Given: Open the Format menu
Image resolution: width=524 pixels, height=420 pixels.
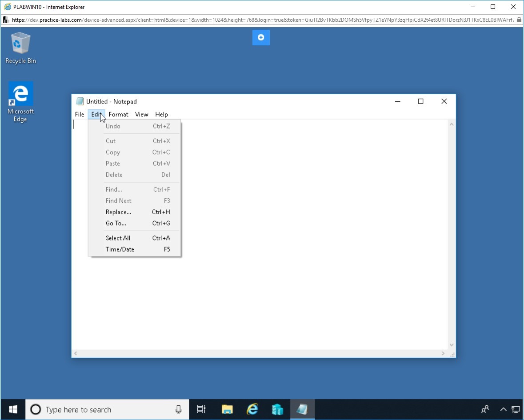Looking at the screenshot, I should (x=118, y=114).
